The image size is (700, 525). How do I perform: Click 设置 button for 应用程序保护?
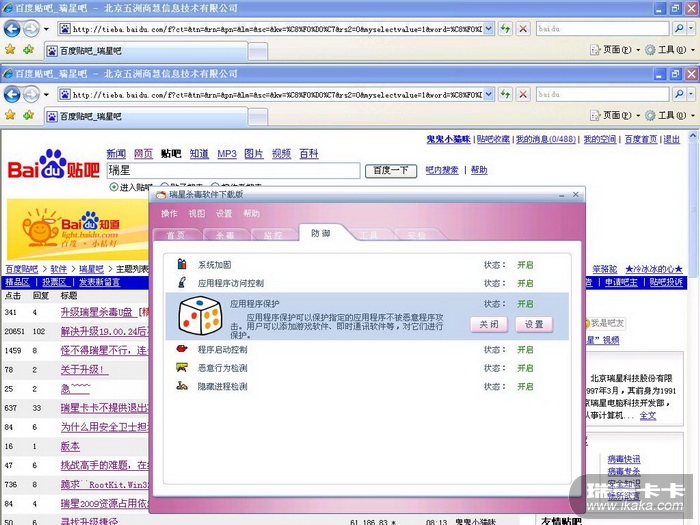point(534,324)
